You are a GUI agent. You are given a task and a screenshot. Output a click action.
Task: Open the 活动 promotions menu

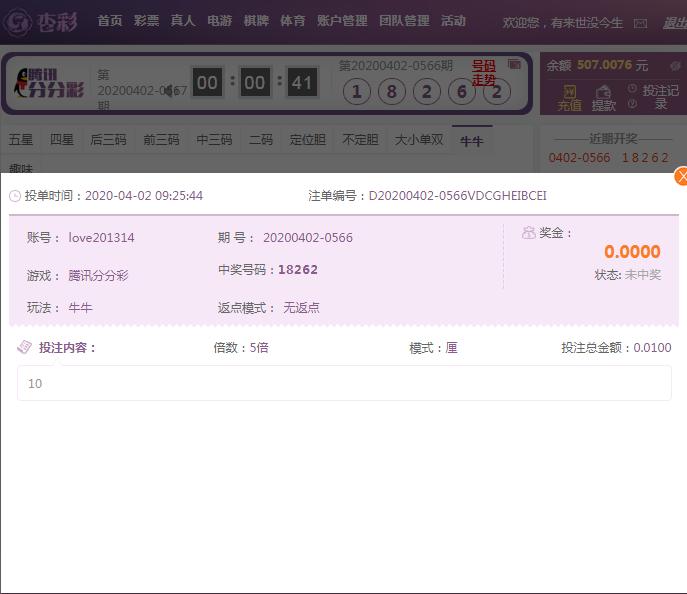[x=453, y=21]
